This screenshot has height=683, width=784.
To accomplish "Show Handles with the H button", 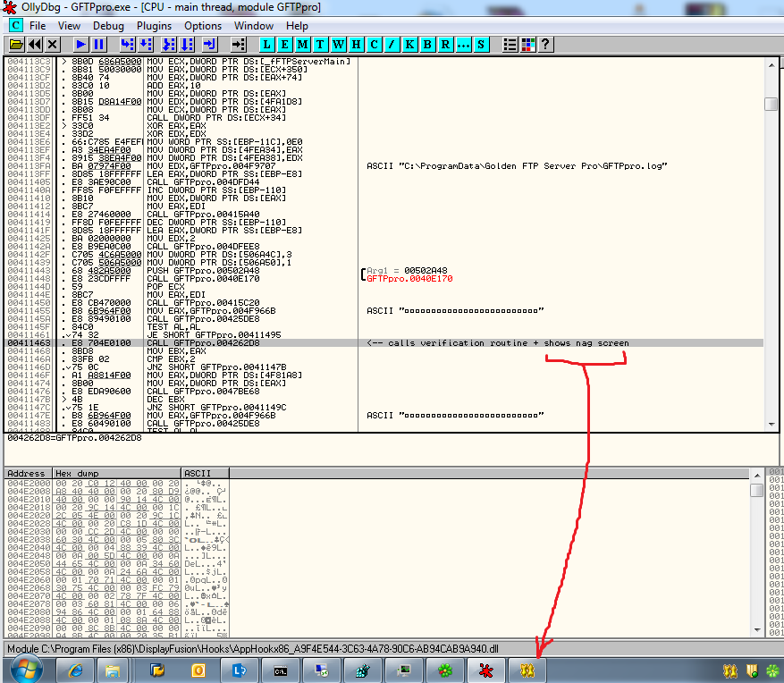I will click(x=356, y=45).
